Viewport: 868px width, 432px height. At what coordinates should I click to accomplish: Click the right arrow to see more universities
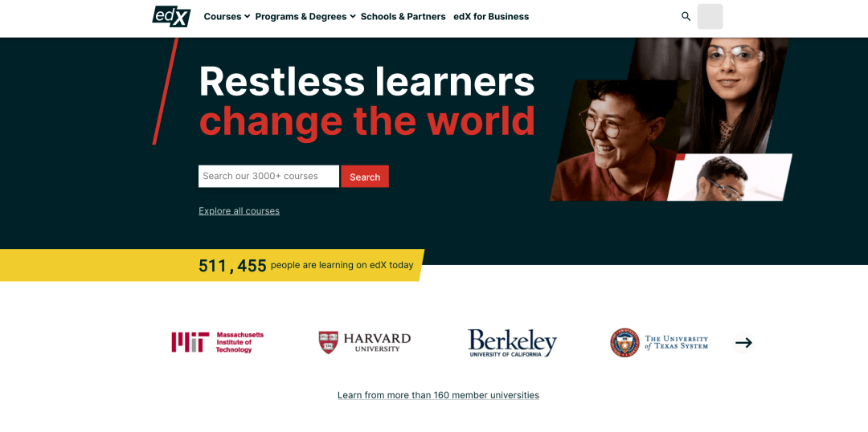(x=743, y=343)
